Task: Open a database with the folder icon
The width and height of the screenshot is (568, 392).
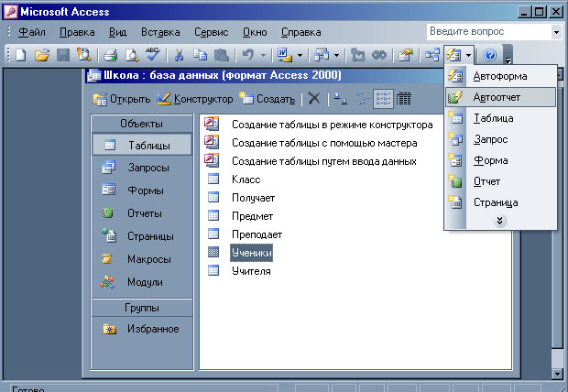Action: [42, 55]
